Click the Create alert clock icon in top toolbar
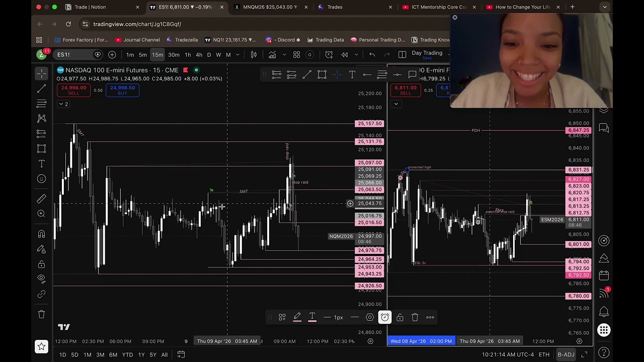The width and height of the screenshot is (644, 362). [329, 54]
